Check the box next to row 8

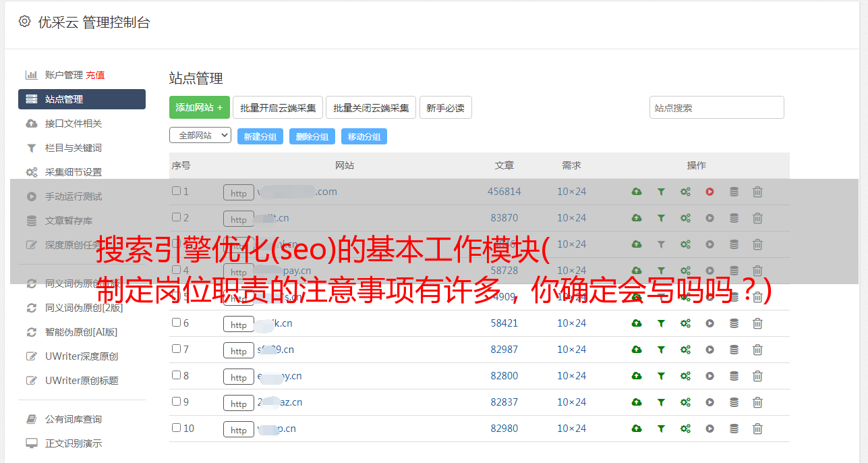tap(176, 375)
